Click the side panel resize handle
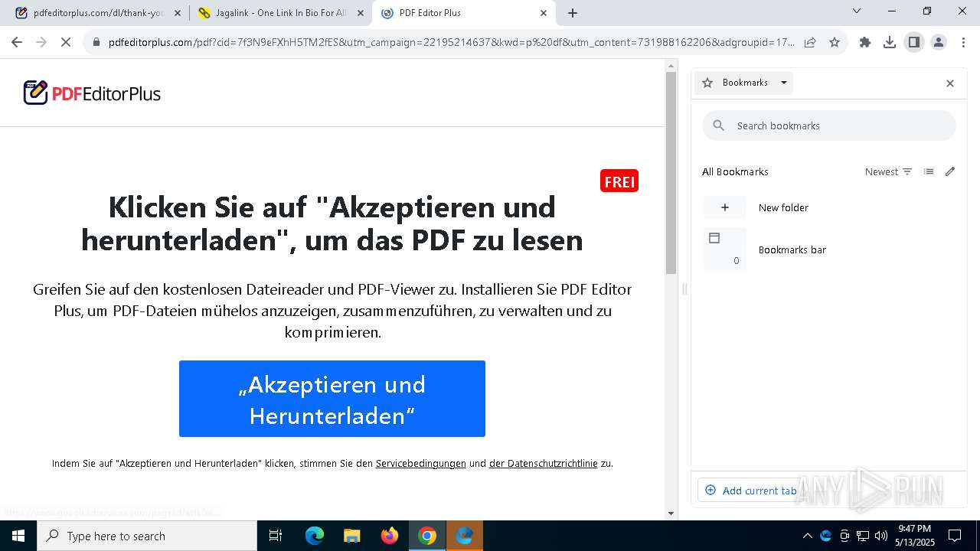The height and width of the screenshot is (551, 980). [684, 289]
